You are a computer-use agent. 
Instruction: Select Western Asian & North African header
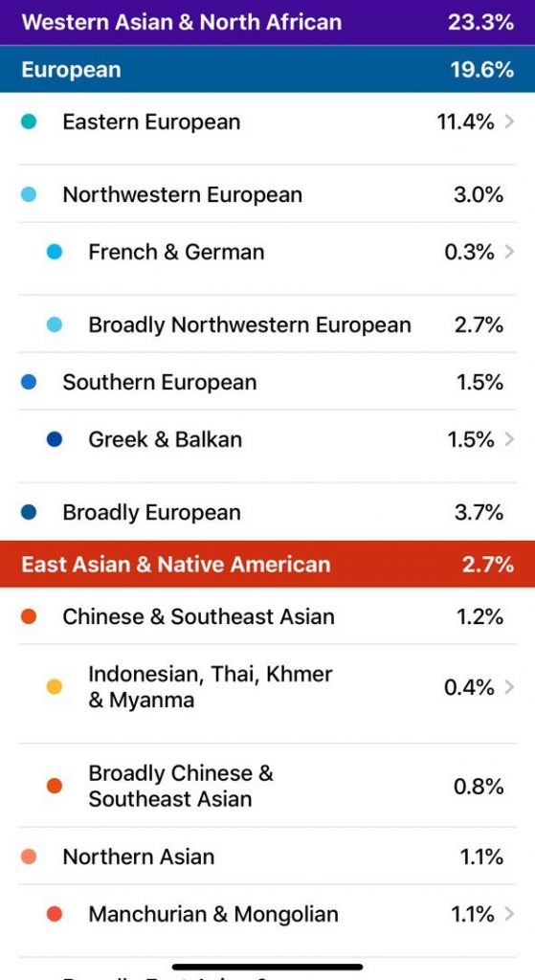(268, 23)
